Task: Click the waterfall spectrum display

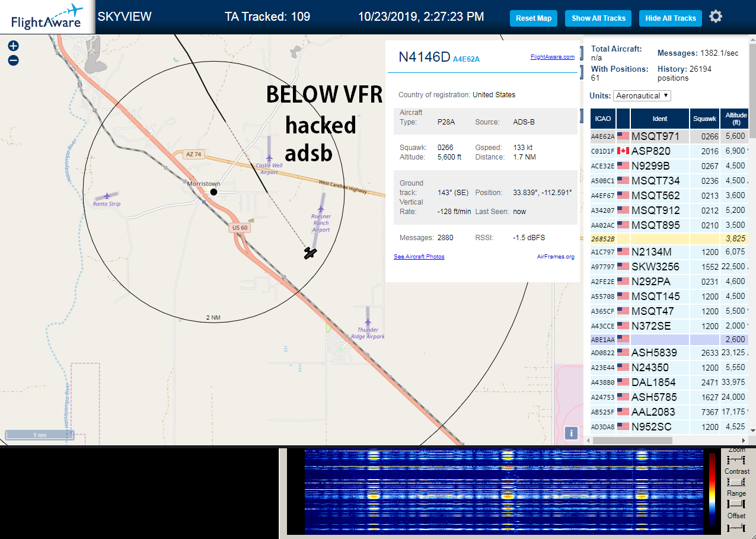Action: pyautogui.click(x=504, y=490)
